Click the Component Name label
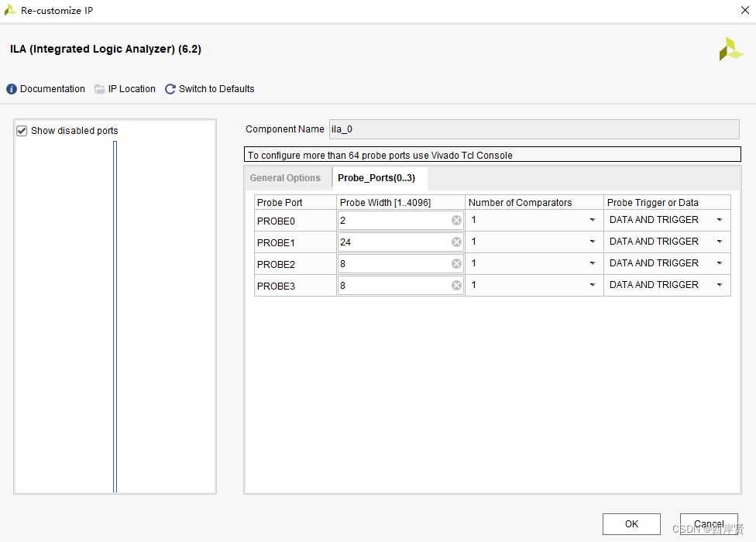 tap(284, 129)
